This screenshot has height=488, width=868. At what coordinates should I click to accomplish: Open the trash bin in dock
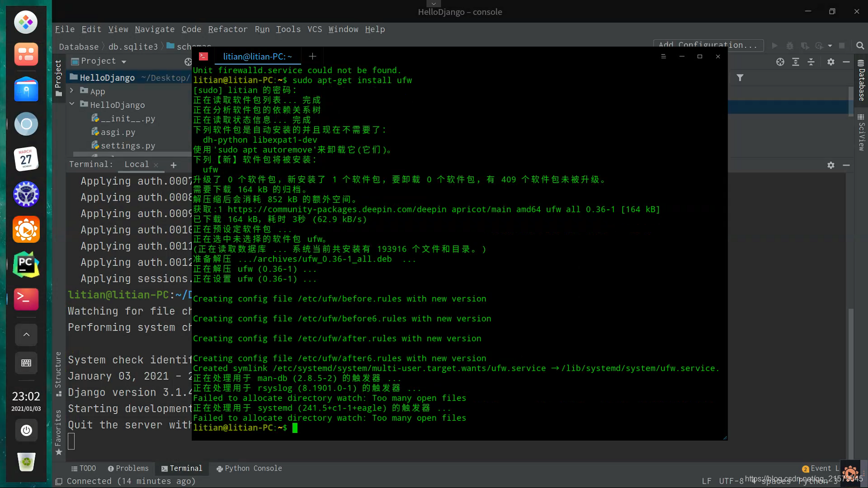coord(26,462)
